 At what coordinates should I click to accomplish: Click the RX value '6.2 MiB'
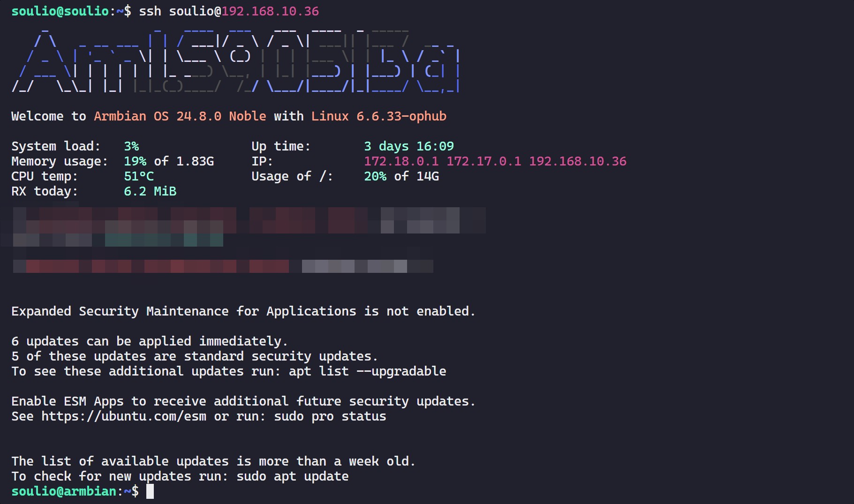pos(150,191)
